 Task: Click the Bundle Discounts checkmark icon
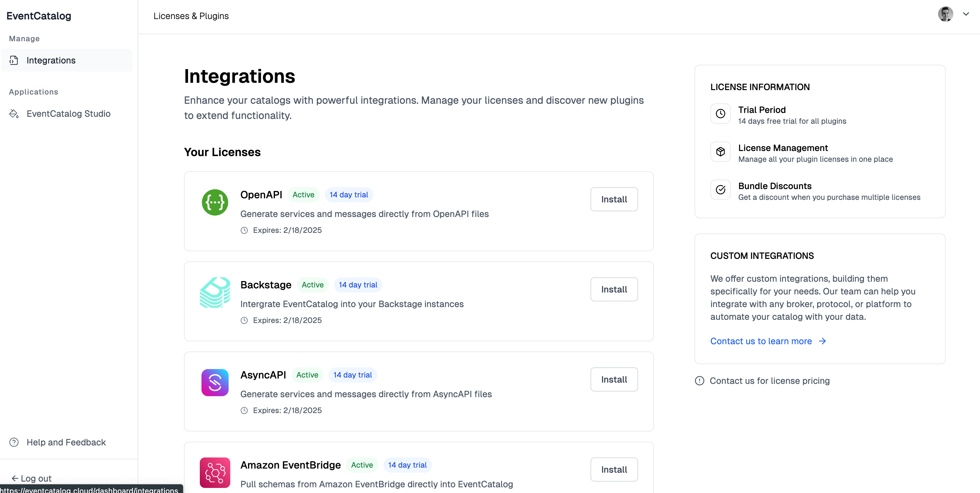[720, 189]
